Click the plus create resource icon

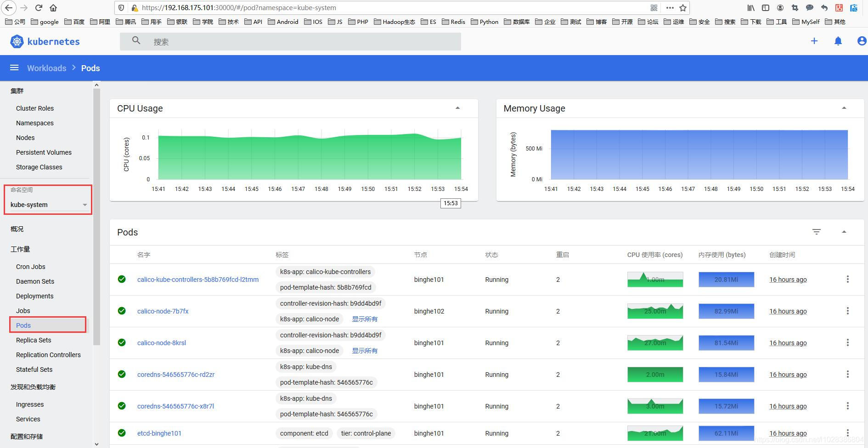click(814, 41)
